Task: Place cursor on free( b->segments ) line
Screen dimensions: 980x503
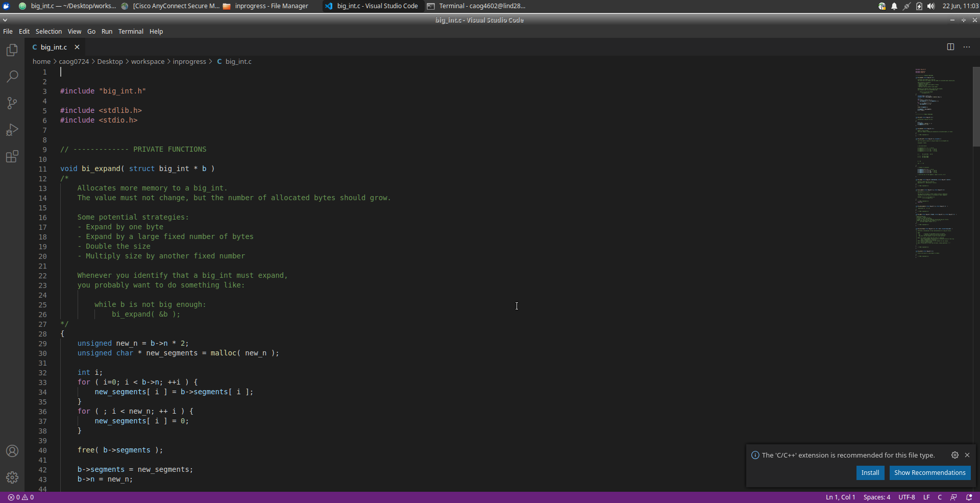Action: (x=120, y=450)
